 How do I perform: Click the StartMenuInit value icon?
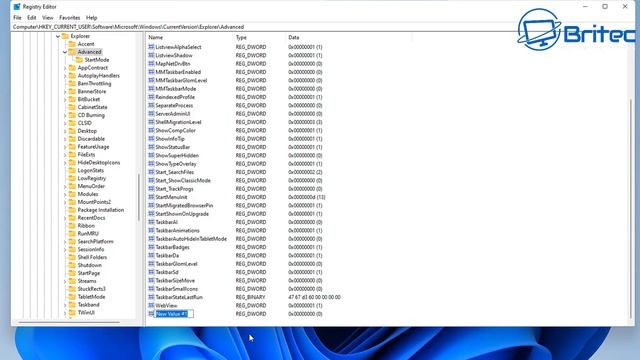pyautogui.click(x=151, y=197)
